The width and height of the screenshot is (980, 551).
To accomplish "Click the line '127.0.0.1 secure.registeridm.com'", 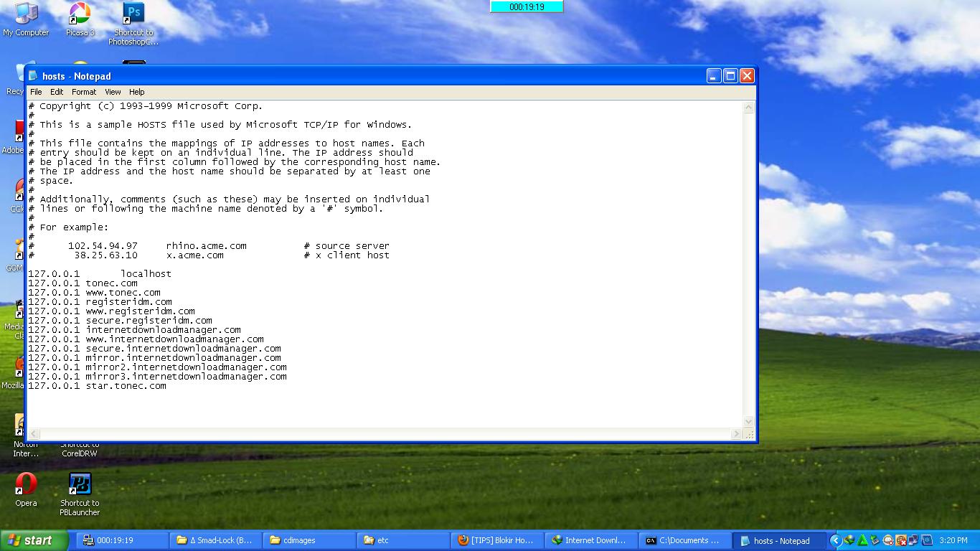I will [x=120, y=320].
